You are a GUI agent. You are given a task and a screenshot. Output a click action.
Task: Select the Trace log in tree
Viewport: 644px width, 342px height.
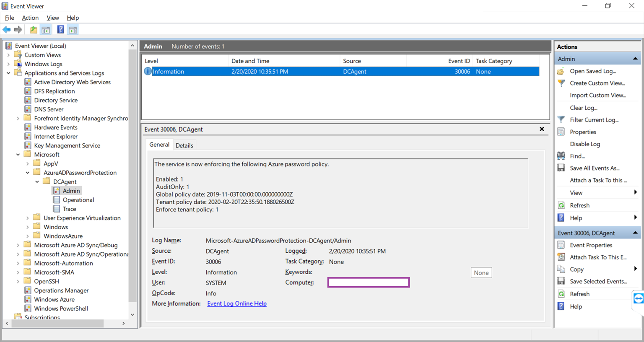pyautogui.click(x=70, y=209)
